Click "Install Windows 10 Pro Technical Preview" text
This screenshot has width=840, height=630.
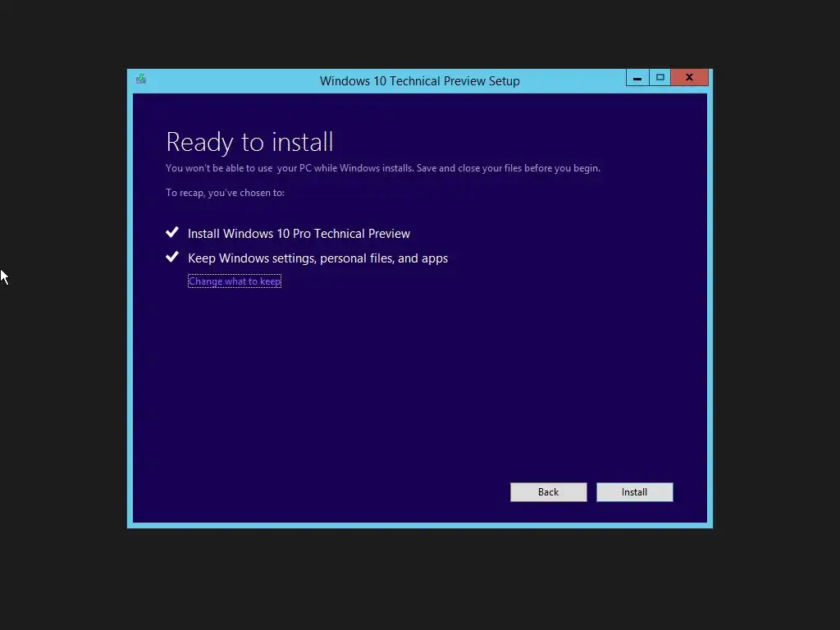[x=299, y=234]
